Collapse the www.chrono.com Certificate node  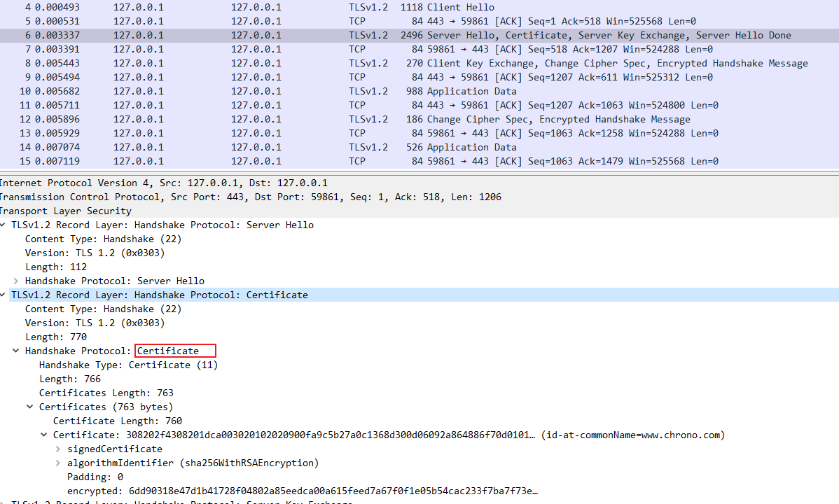[x=44, y=435]
